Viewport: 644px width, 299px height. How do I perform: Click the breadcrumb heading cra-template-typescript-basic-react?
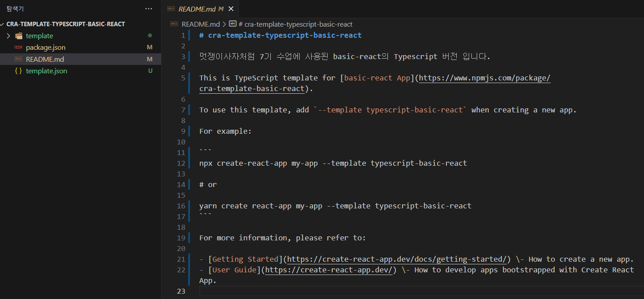(295, 24)
